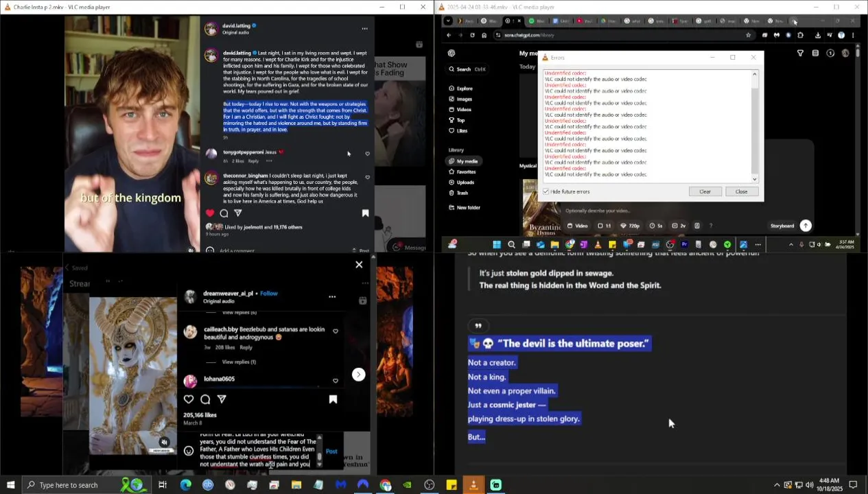Open Storyboard in Sora prompt bar
The width and height of the screenshot is (868, 494).
coord(782,226)
